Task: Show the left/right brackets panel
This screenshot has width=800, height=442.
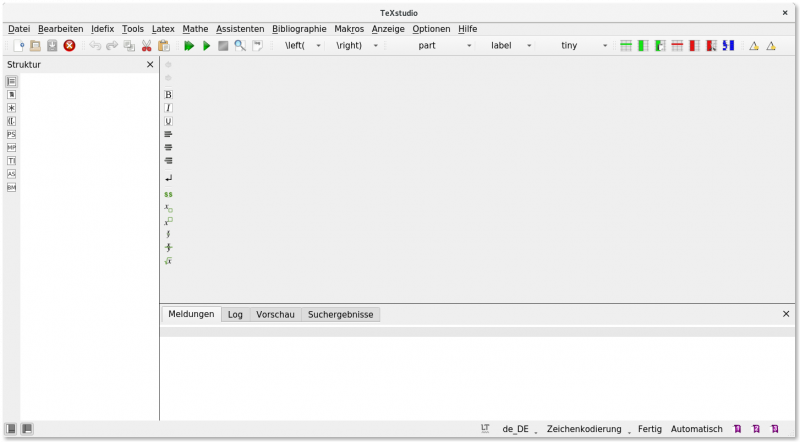Action: point(11,121)
